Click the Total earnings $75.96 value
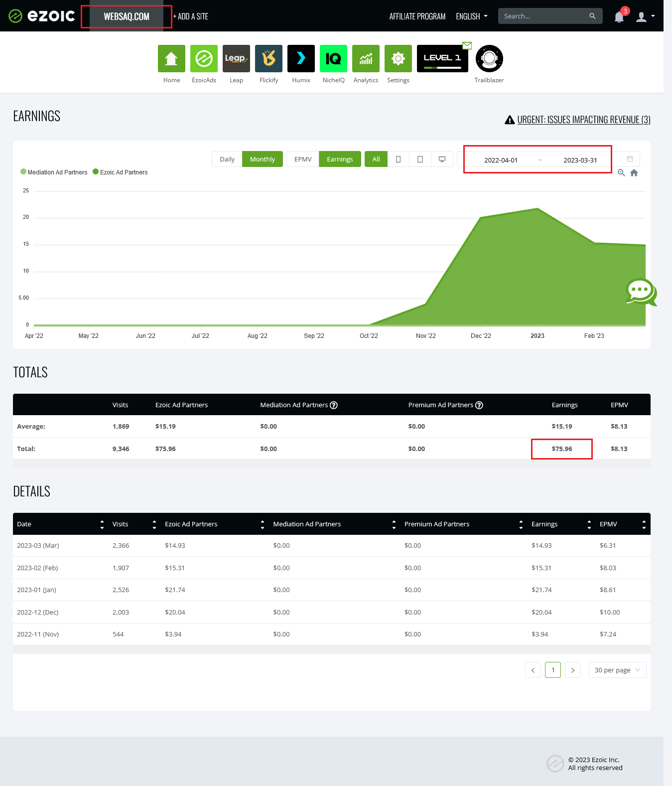672x786 pixels. click(x=562, y=449)
